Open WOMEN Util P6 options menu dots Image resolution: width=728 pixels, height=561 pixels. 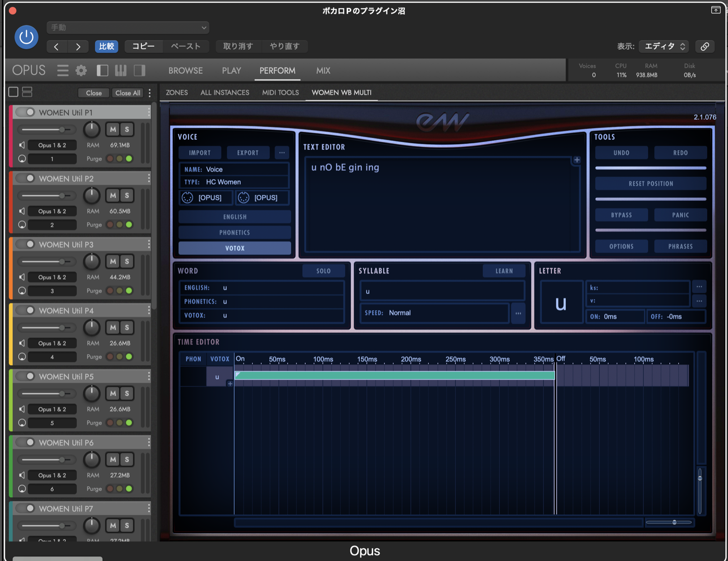pos(149,443)
